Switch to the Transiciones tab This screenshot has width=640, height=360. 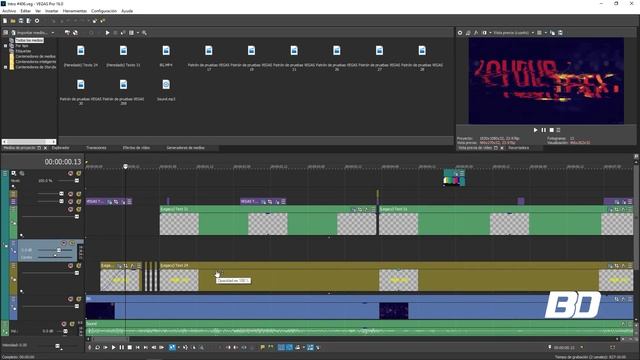pos(96,148)
